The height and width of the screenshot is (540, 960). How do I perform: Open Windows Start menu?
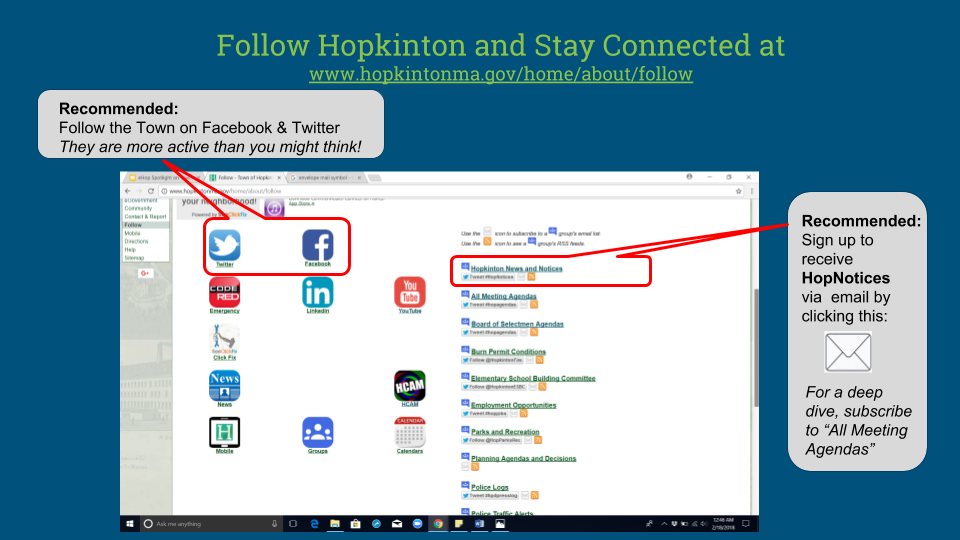coord(130,524)
